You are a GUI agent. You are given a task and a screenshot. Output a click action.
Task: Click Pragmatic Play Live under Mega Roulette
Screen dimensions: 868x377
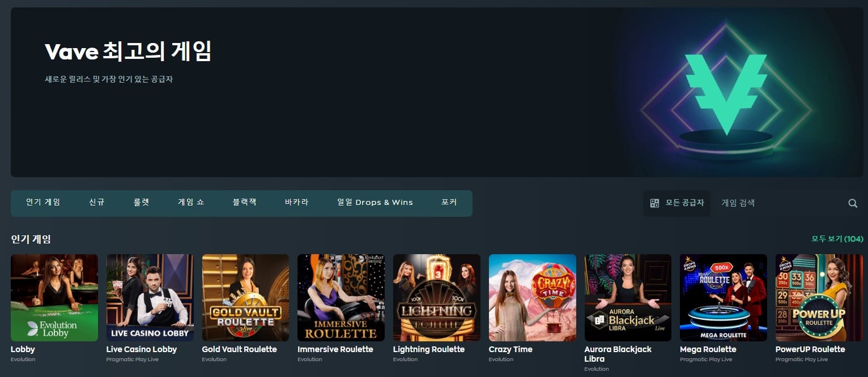(x=706, y=359)
